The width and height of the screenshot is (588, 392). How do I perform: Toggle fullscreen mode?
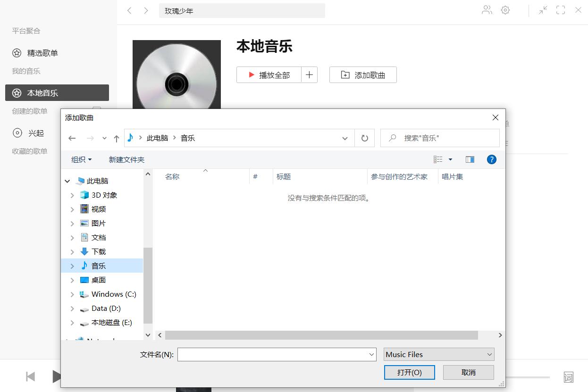[x=561, y=10]
